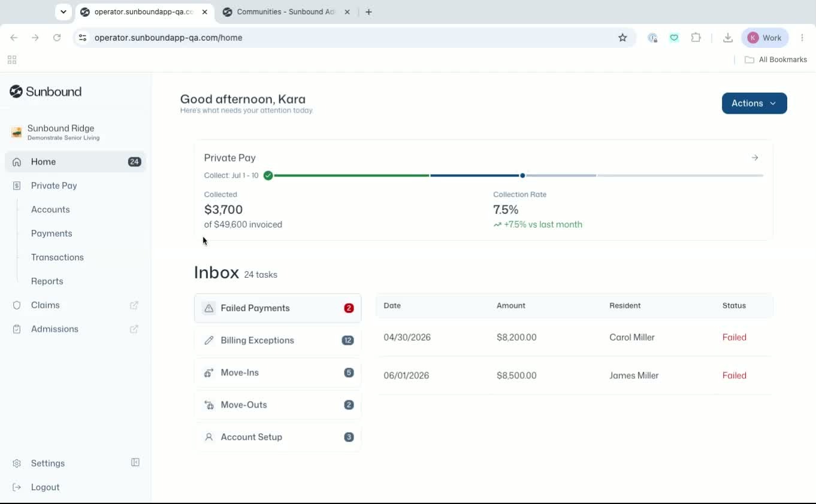Click the collection progress bar marker
This screenshot has height=504, width=816.
tap(523, 175)
